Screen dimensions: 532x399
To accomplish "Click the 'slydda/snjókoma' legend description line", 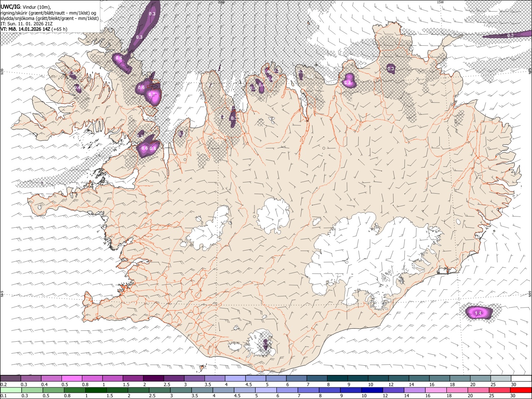I will [49, 18].
